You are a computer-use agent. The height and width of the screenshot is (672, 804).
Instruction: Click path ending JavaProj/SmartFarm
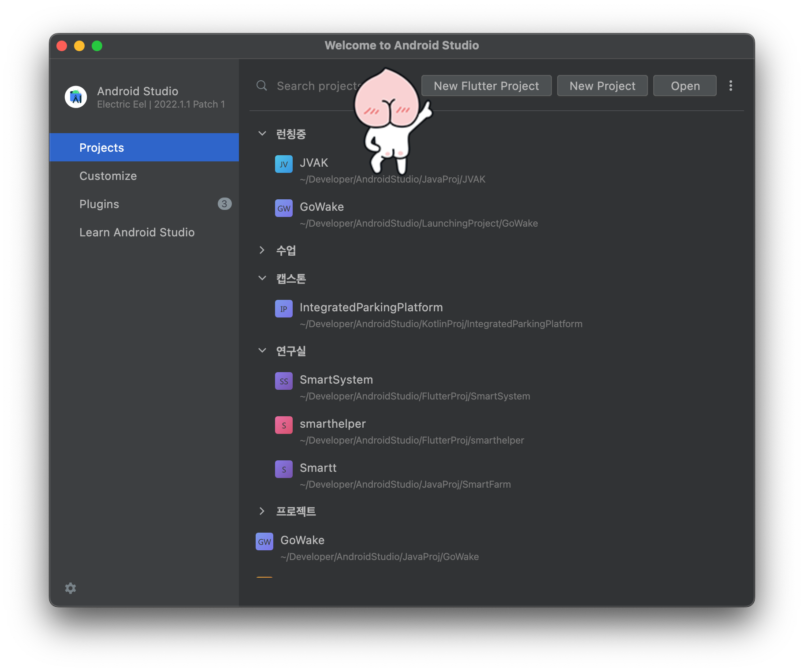405,485
